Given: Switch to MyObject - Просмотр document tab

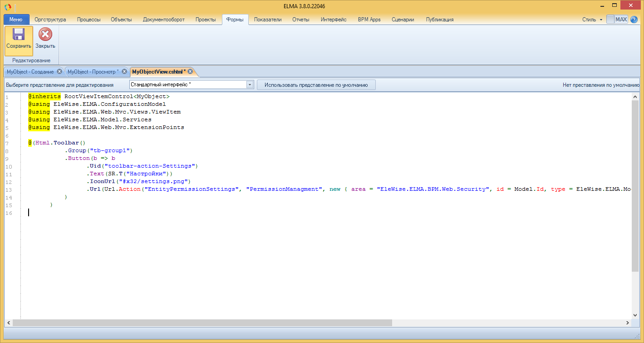Looking at the screenshot, I should [92, 72].
